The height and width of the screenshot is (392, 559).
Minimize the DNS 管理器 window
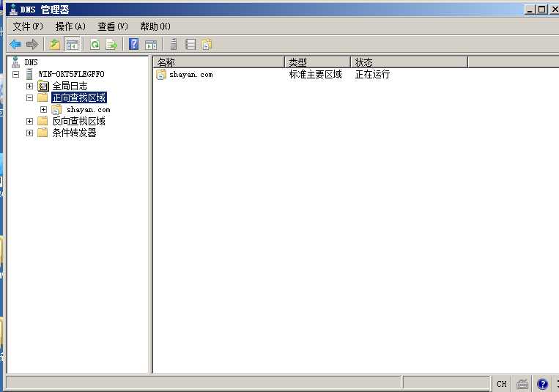[530, 10]
